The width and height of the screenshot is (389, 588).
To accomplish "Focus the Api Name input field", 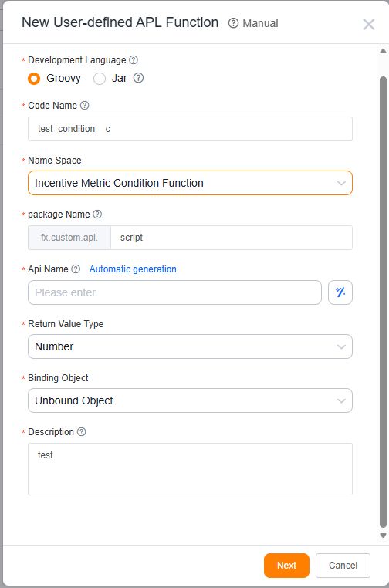I will [x=174, y=292].
